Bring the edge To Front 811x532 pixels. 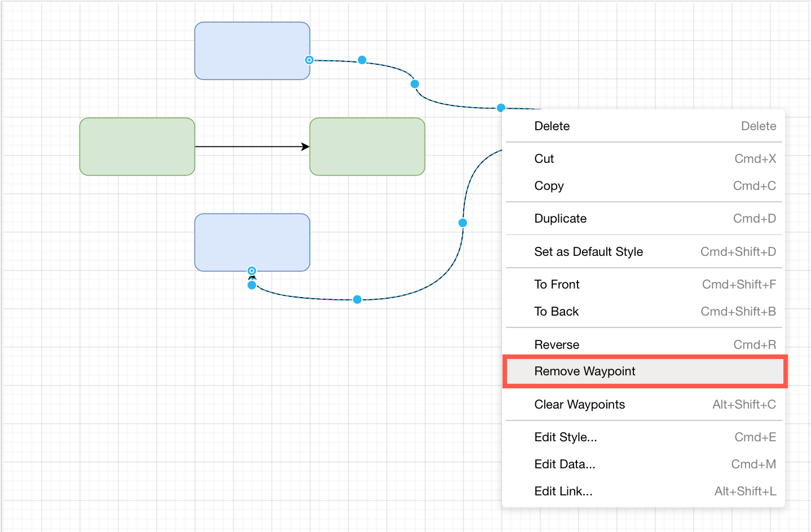pos(557,285)
